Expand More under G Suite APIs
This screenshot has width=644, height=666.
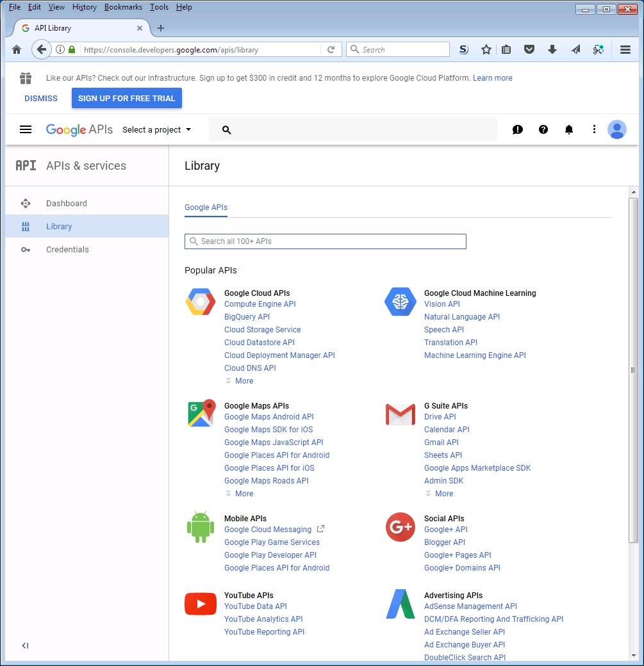coord(439,493)
